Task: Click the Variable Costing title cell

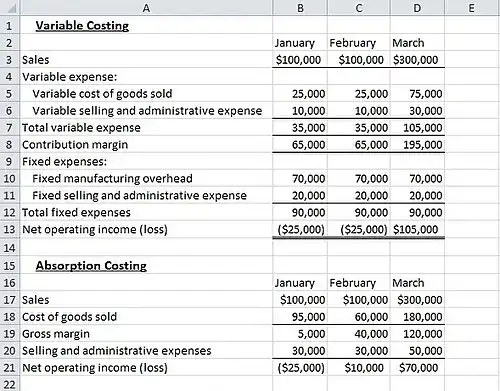Action: [146, 25]
